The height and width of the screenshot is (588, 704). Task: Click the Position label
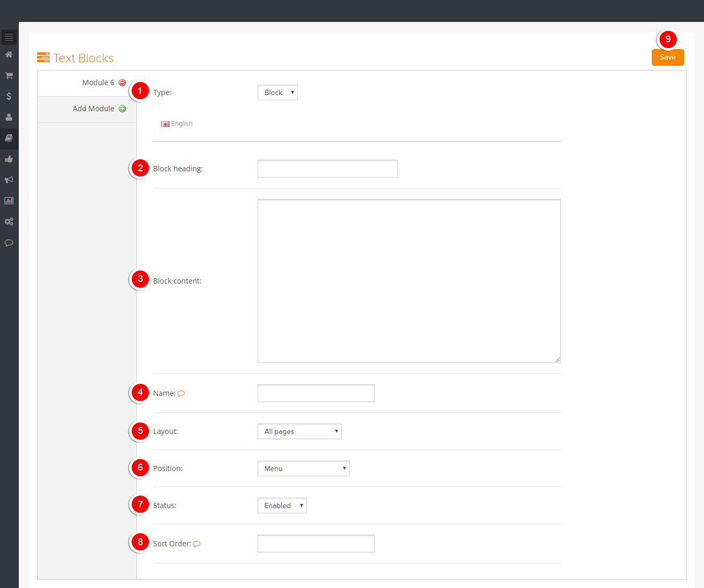point(168,468)
